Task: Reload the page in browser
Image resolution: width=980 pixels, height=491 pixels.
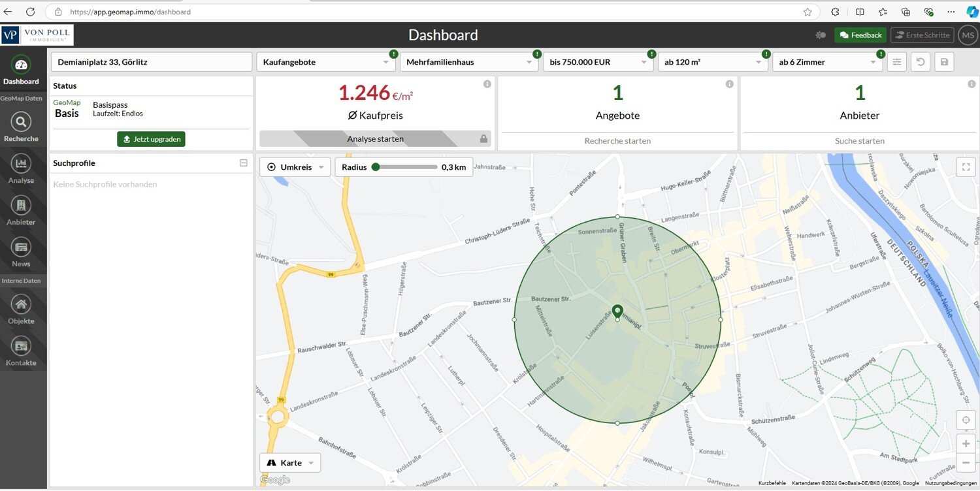Action: (30, 12)
